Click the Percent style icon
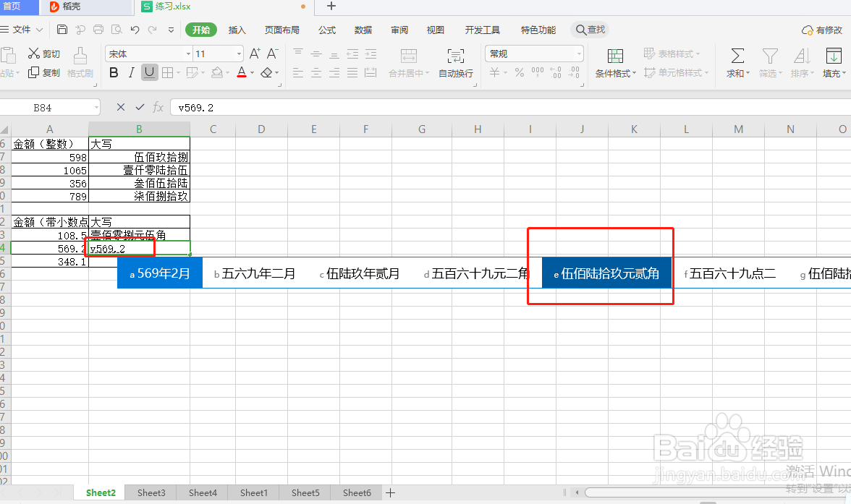This screenshot has height=504, width=851. pyautogui.click(x=518, y=72)
